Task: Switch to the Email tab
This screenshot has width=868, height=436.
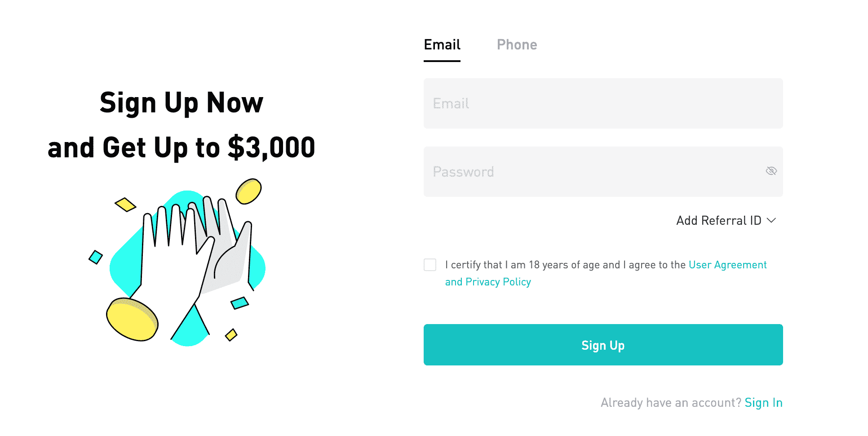Action: (442, 45)
